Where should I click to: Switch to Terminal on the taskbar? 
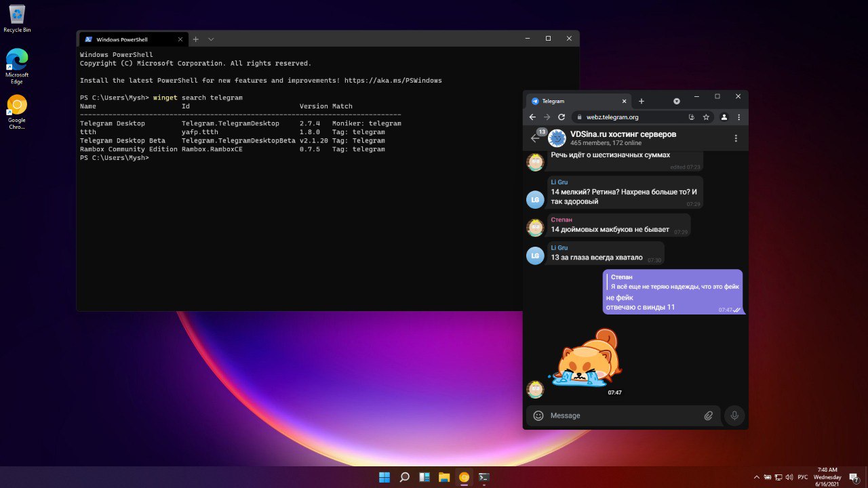click(x=484, y=477)
